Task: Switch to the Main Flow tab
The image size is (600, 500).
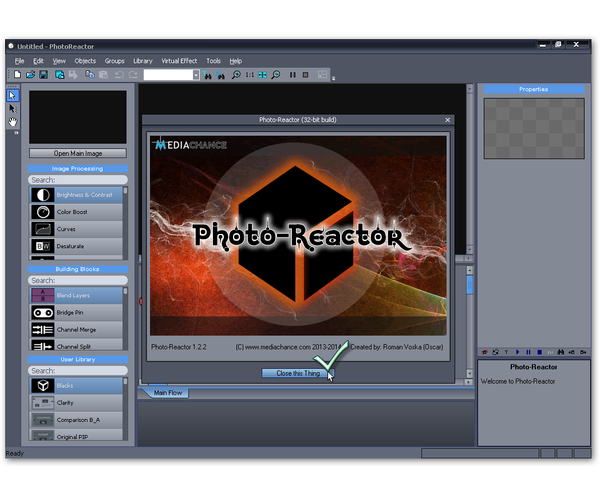Action: (x=168, y=393)
